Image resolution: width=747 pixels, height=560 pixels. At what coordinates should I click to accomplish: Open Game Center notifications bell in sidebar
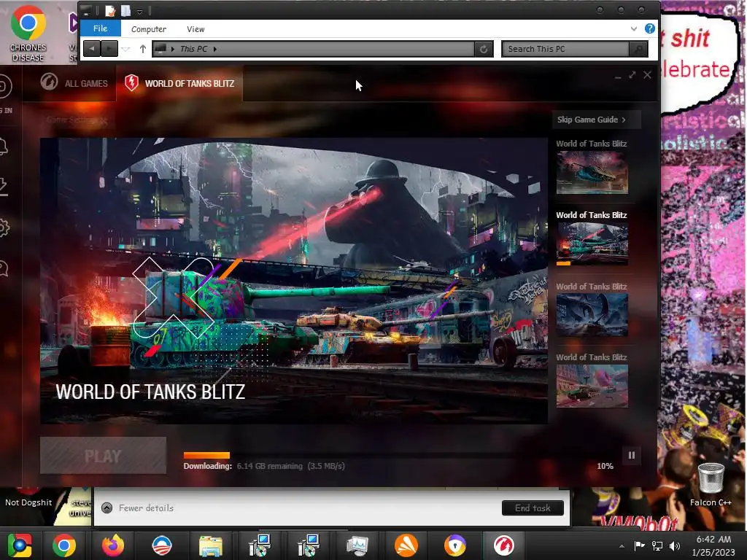pos(2,147)
